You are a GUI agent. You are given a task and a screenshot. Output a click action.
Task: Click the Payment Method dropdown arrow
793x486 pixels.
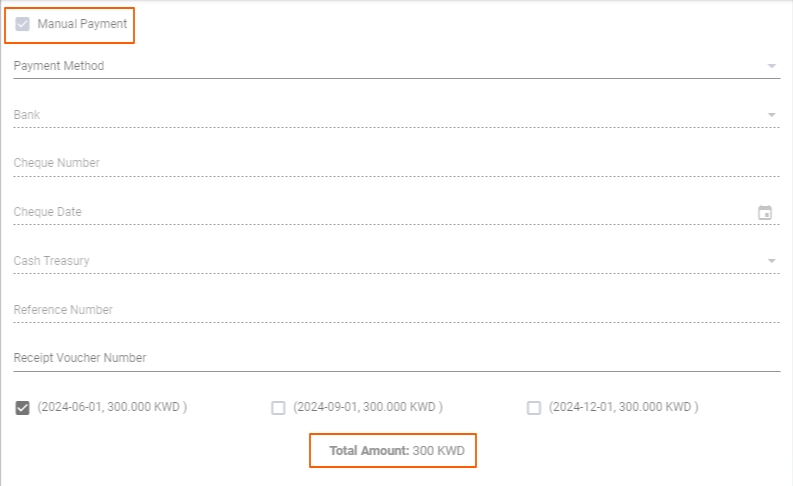(771, 66)
